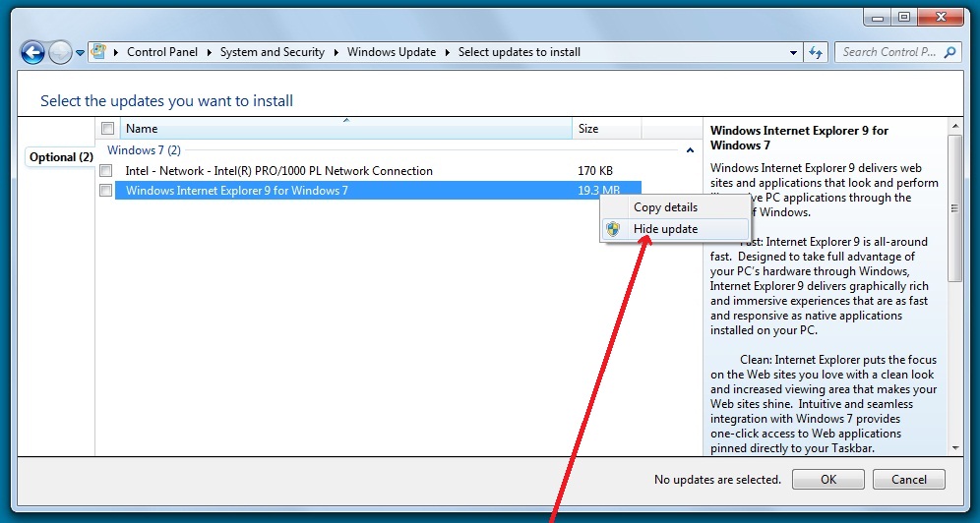Expand arrow after System and Security breadcrumb
The height and width of the screenshot is (523, 980).
click(337, 52)
